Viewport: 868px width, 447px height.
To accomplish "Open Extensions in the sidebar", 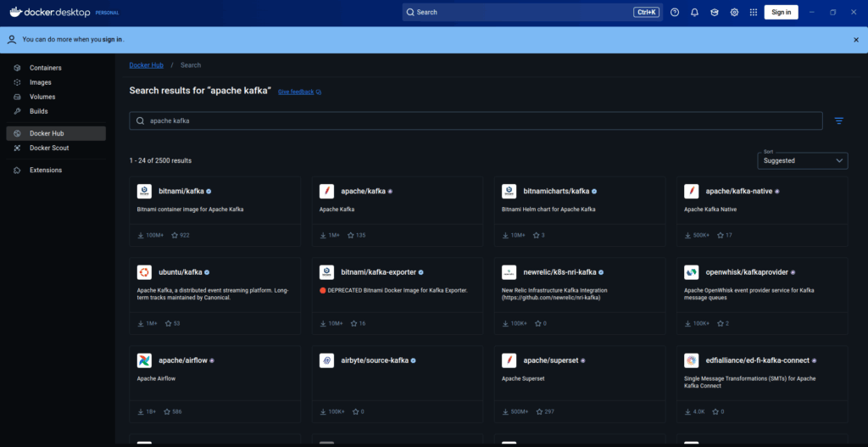I will click(56, 170).
